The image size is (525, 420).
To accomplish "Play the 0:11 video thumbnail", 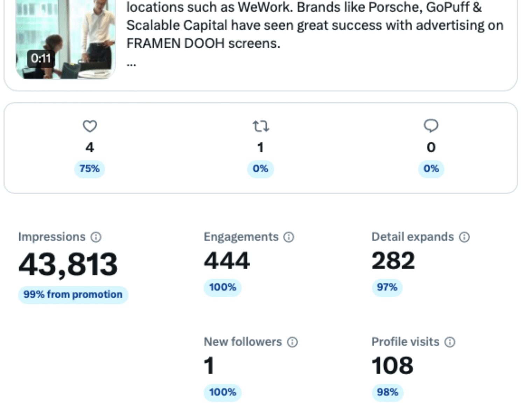I will coord(65,38).
